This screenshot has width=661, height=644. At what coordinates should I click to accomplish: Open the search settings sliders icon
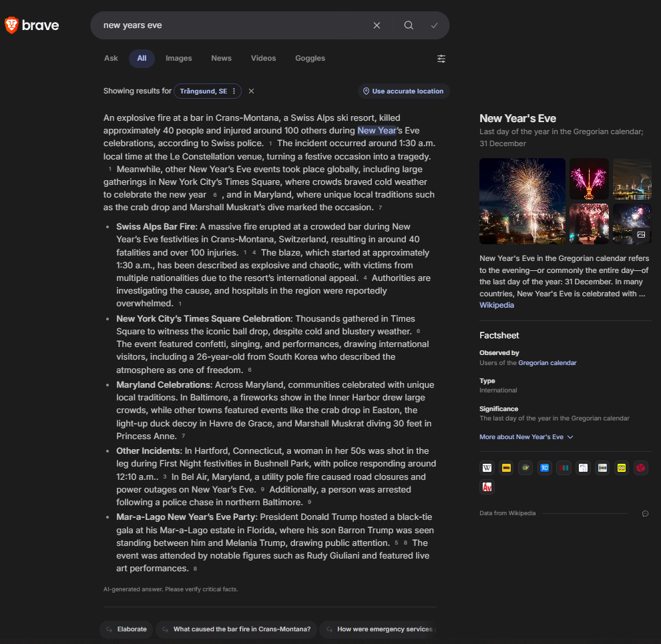point(441,59)
